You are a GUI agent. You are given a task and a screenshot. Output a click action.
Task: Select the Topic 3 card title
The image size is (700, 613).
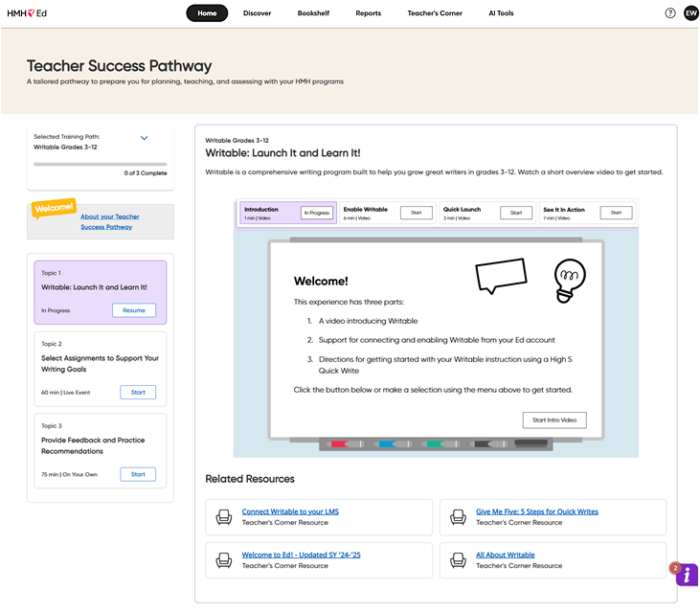click(93, 445)
